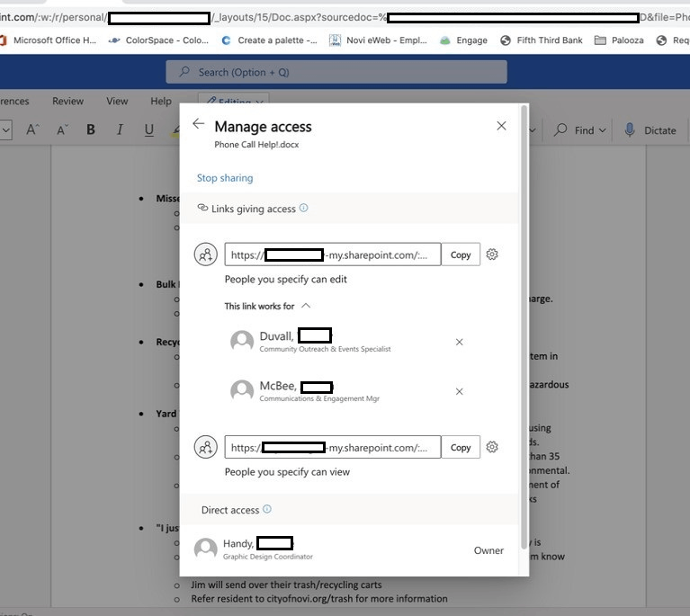690x616 pixels.
Task: Increase font size with grow font icon
Action: click(x=32, y=129)
